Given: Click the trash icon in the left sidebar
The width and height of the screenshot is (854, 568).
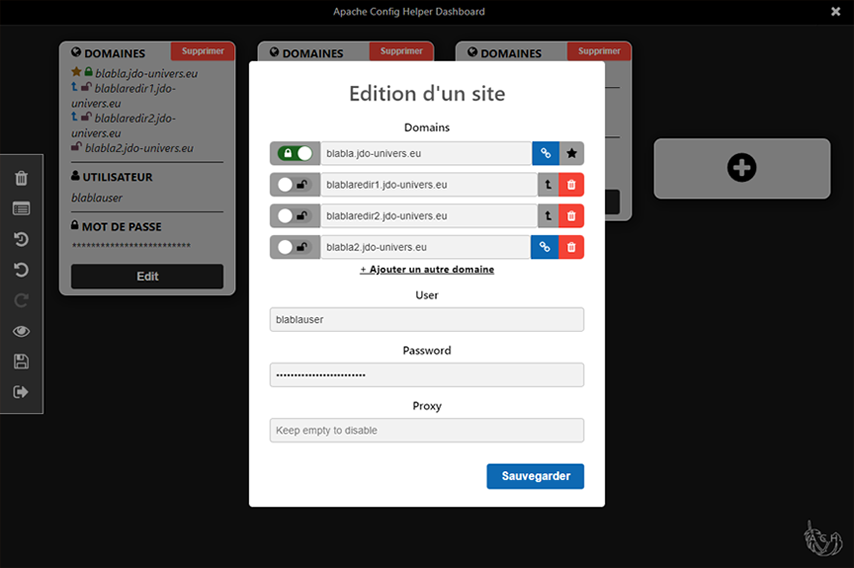Looking at the screenshot, I should click(x=21, y=179).
